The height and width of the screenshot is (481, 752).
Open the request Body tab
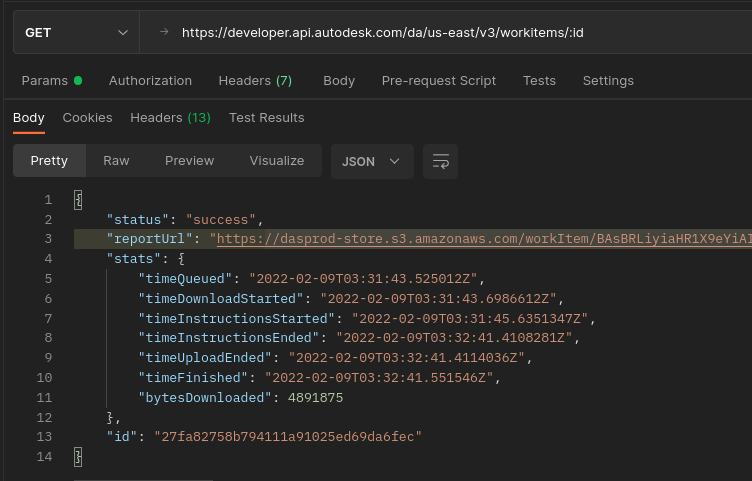(x=339, y=81)
